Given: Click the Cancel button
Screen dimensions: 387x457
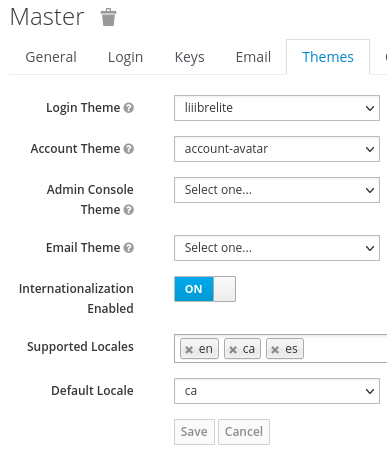Looking at the screenshot, I should point(244,432).
